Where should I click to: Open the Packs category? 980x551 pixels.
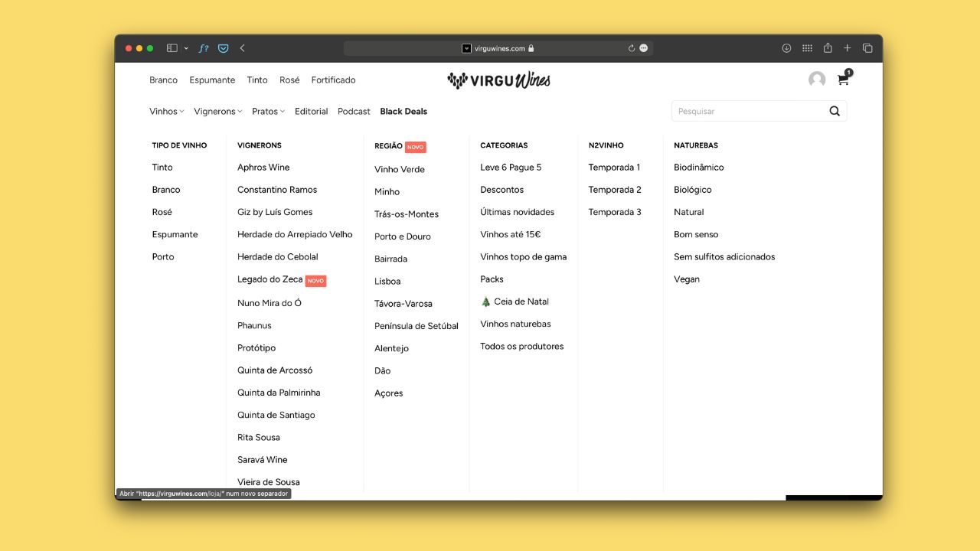pyautogui.click(x=492, y=279)
